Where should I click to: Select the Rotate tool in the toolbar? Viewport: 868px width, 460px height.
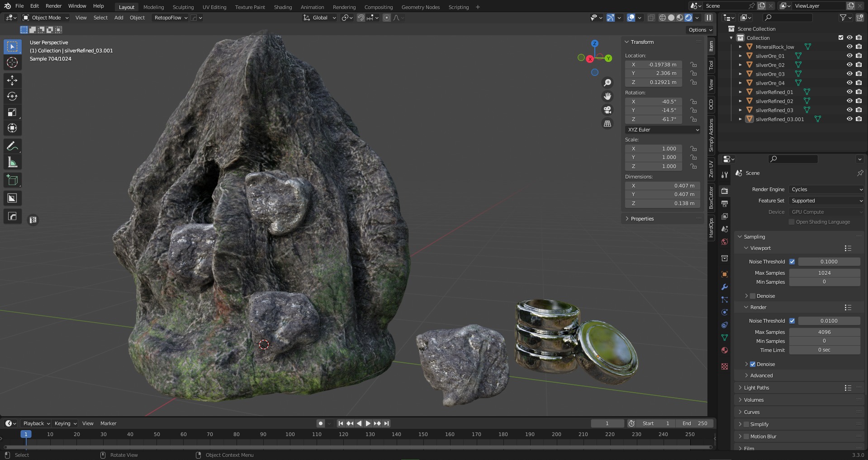(12, 96)
